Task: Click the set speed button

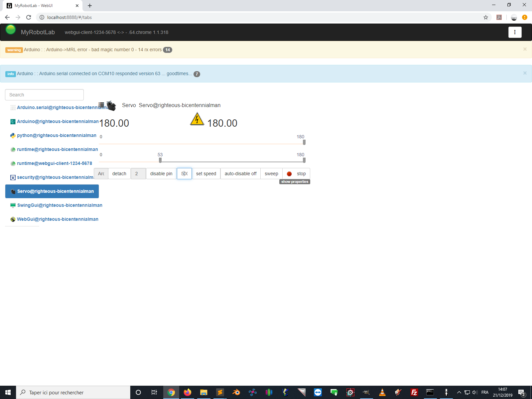Action: [206, 174]
